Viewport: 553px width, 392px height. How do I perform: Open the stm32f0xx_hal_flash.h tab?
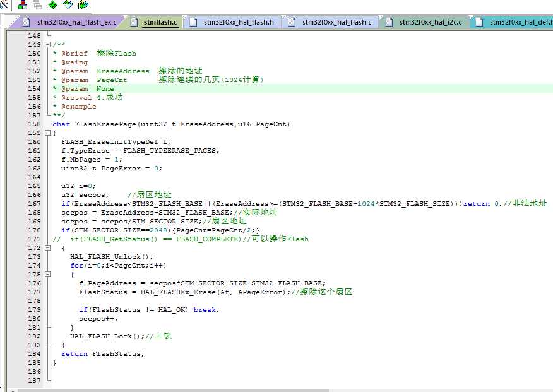point(232,22)
